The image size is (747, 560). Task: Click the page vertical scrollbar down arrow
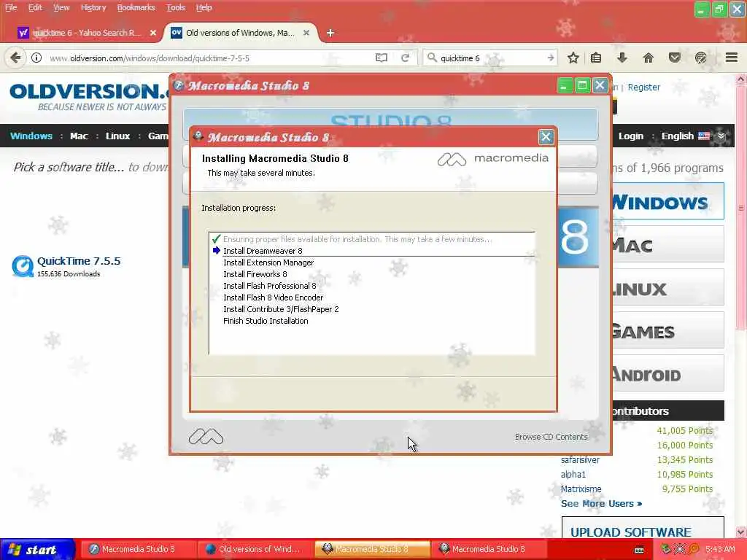pos(741,532)
